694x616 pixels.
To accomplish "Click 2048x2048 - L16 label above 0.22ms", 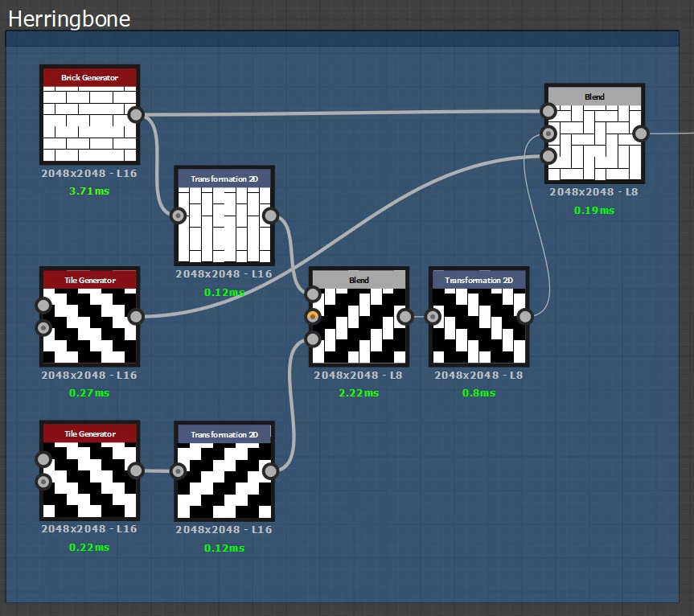I will pyautogui.click(x=89, y=528).
